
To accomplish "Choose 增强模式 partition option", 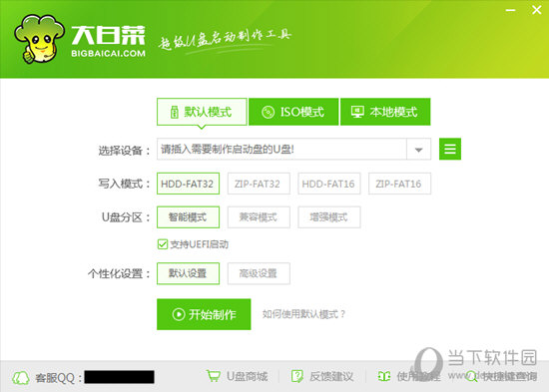I will click(328, 217).
